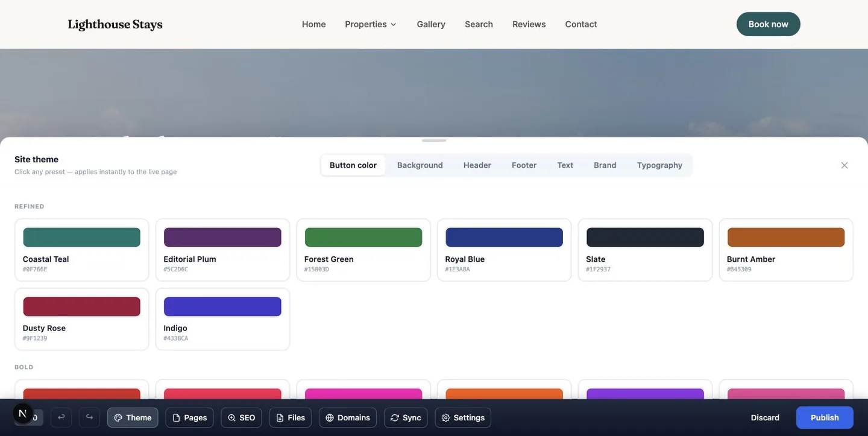The image size is (868, 436).
Task: Open the round N badge at bottom left
Action: (23, 413)
